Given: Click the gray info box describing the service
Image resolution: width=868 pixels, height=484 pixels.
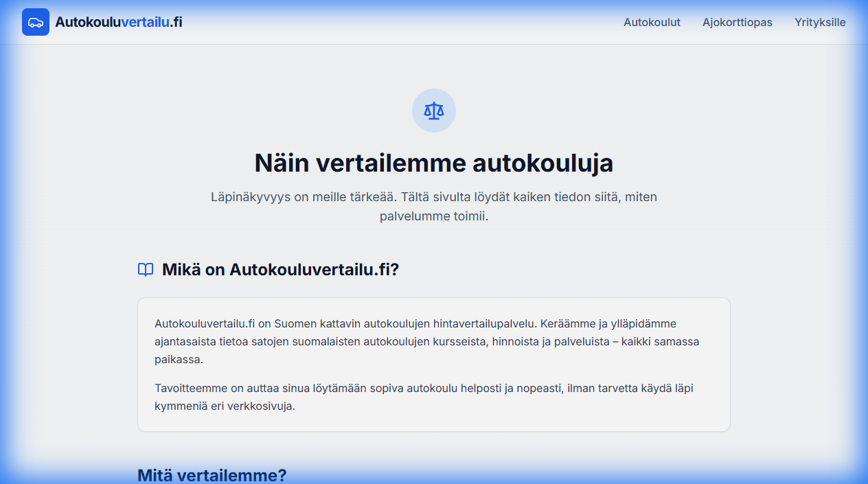Looking at the screenshot, I should [434, 365].
